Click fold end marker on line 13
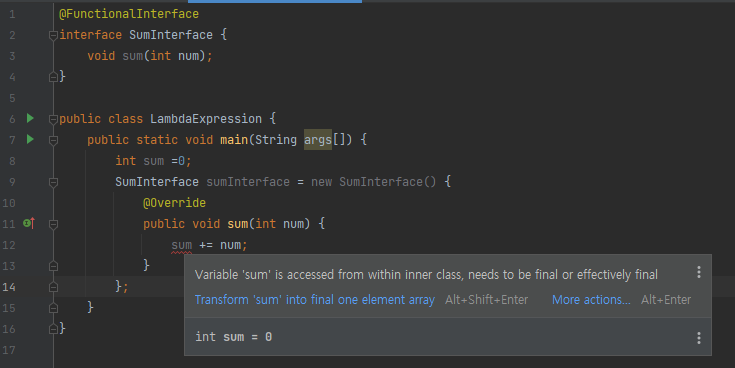Image resolution: width=735 pixels, height=368 pixels. [x=53, y=266]
